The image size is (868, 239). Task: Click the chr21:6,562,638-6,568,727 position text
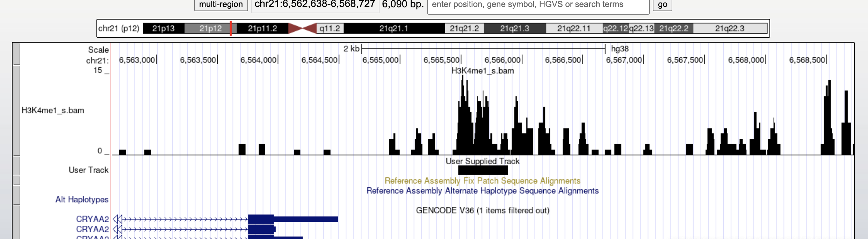point(315,5)
